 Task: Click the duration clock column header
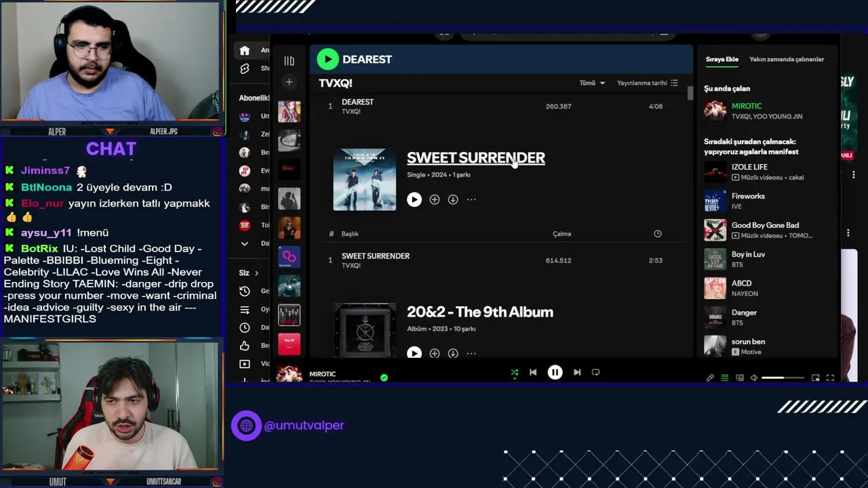[657, 234]
